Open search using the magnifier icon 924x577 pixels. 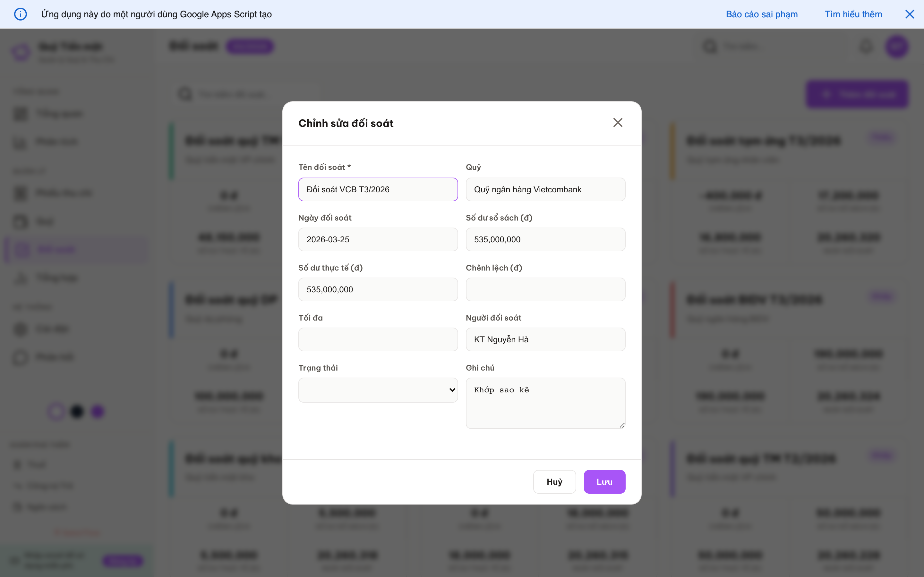[x=710, y=46]
